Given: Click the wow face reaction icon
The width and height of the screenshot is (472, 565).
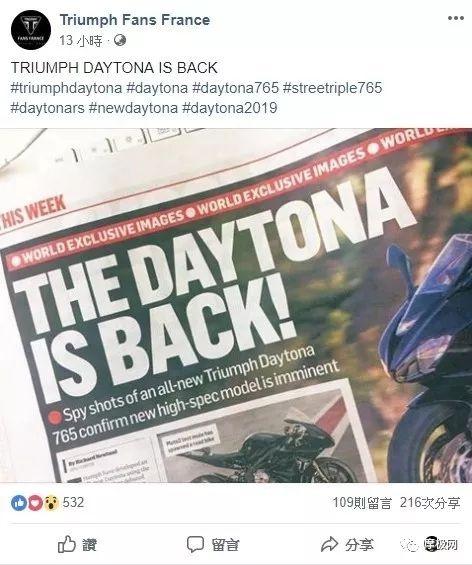Looking at the screenshot, I should 51,503.
